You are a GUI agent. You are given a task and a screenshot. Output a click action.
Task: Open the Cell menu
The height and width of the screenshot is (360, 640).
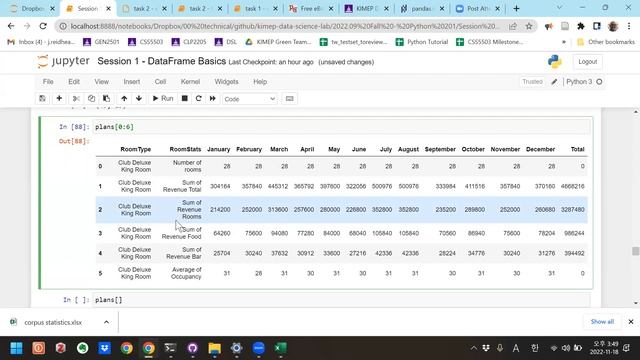(x=160, y=82)
